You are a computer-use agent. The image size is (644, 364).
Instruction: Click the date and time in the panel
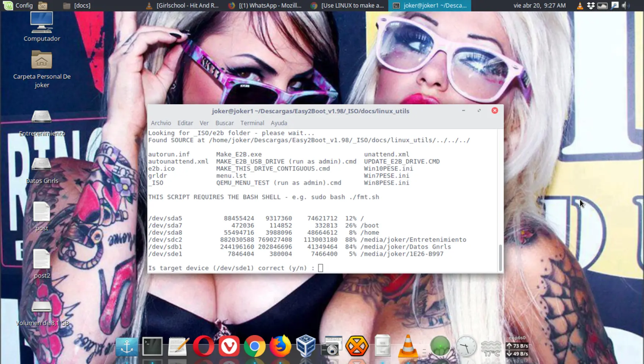(x=539, y=6)
